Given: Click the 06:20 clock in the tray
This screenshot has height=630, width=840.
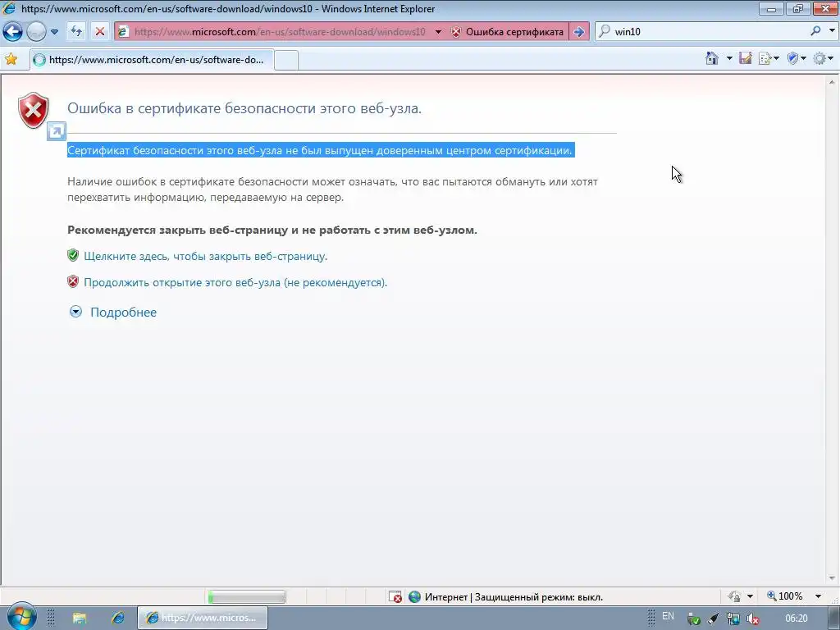Looking at the screenshot, I should click(796, 619).
